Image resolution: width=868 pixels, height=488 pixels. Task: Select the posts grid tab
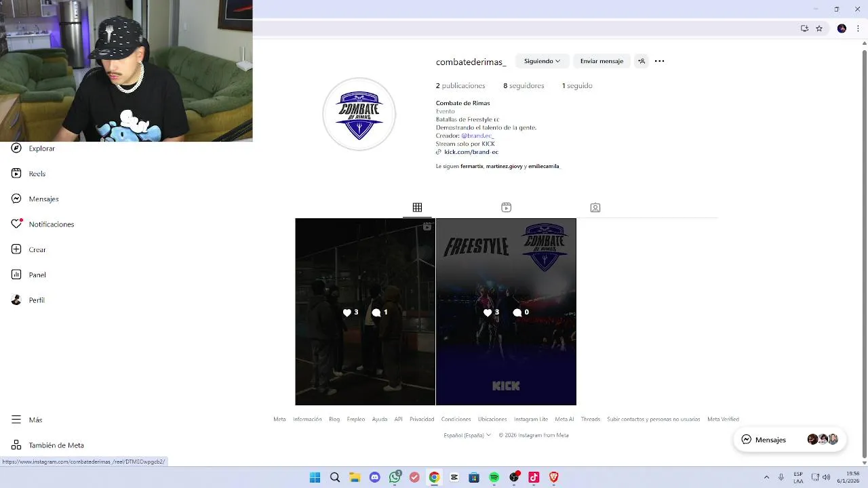click(x=417, y=207)
